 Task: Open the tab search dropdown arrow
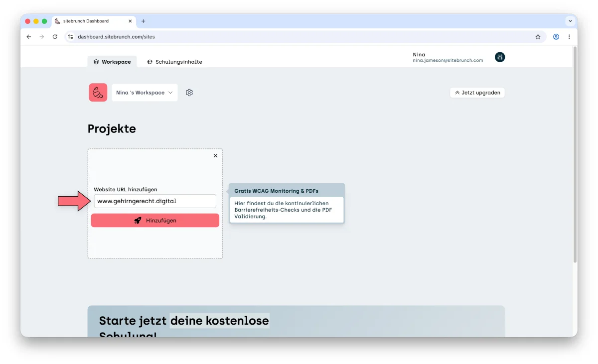tap(570, 21)
